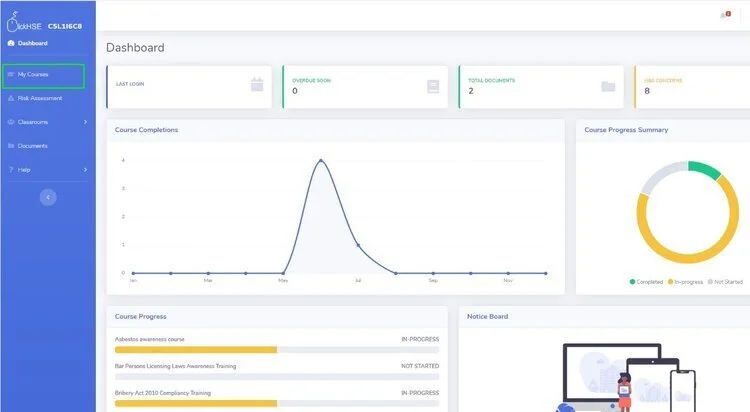750x412 pixels.
Task: Click NOT STARTED status for Bar Persons course
Action: pyautogui.click(x=420, y=366)
